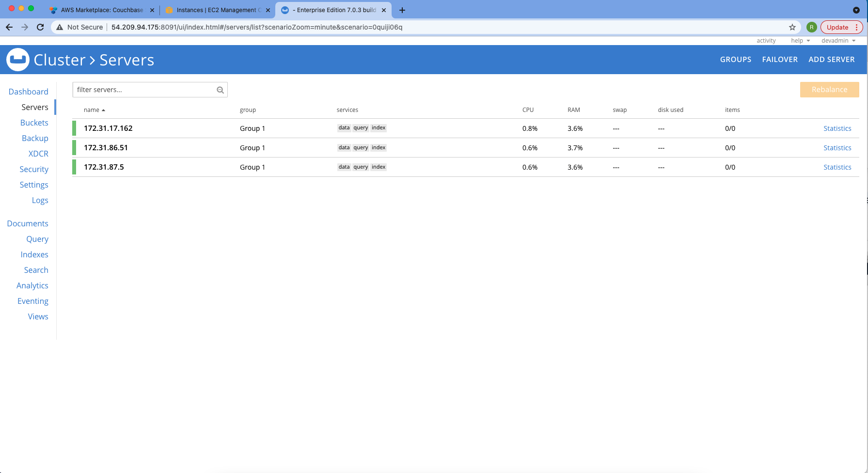Click the green health indicator for 172.31.17.162
This screenshot has height=473, width=868.
[x=74, y=128]
